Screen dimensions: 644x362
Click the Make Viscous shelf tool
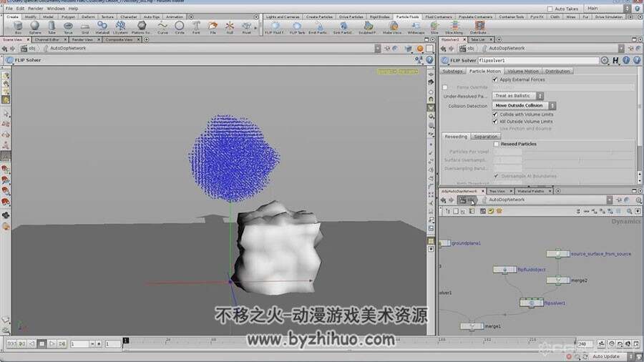coord(393,27)
